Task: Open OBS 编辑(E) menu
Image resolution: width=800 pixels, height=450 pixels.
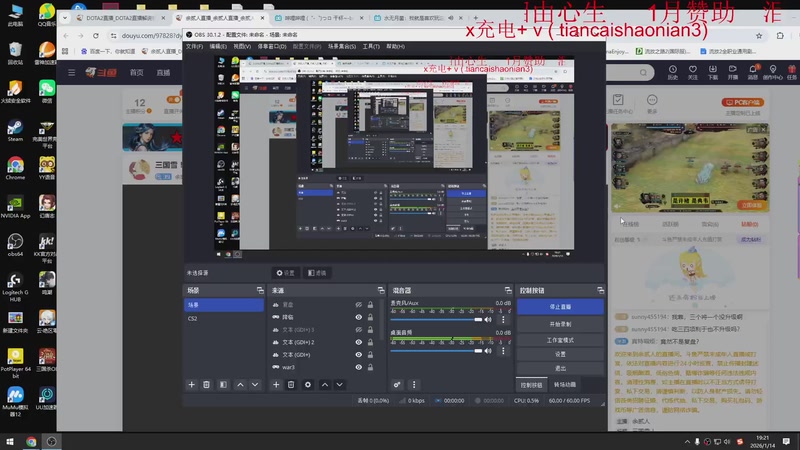Action: pos(218,46)
